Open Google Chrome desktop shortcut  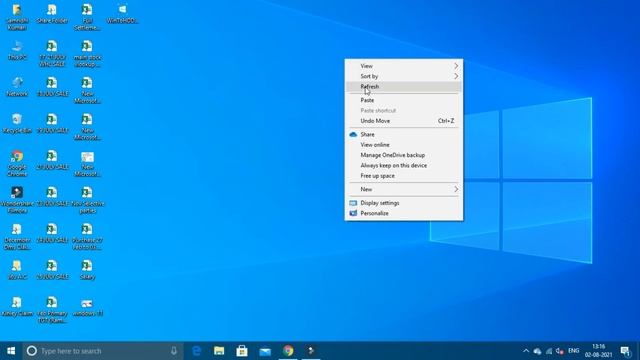pos(17,163)
